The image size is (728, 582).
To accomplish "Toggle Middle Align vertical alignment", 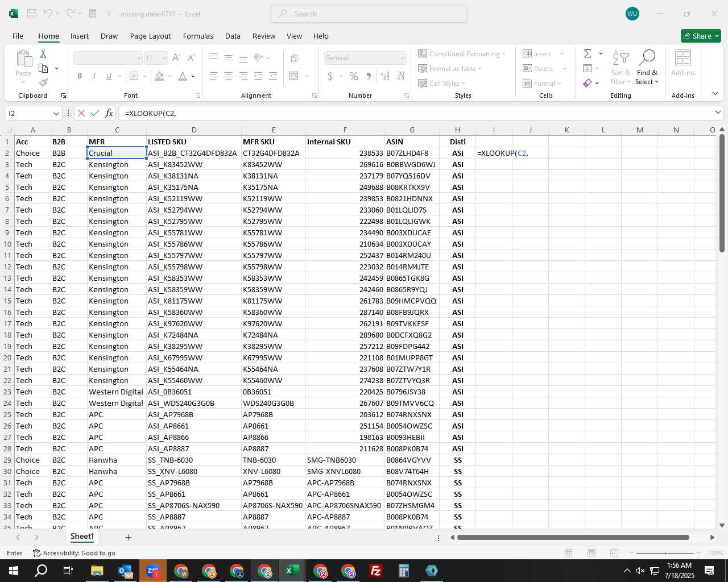I will point(229,57).
